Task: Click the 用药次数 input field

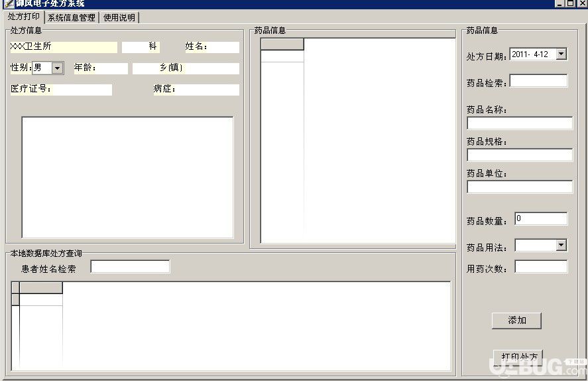Action: [541, 267]
